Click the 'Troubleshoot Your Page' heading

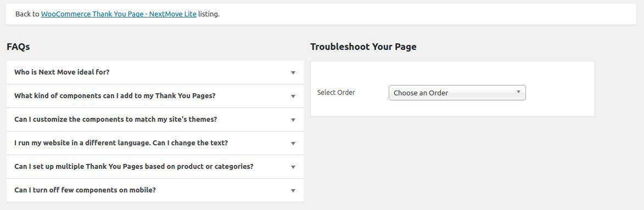pyautogui.click(x=363, y=47)
